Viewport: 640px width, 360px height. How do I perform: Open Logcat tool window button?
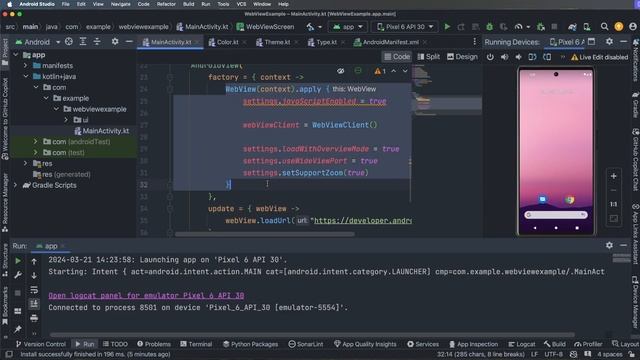[521, 344]
